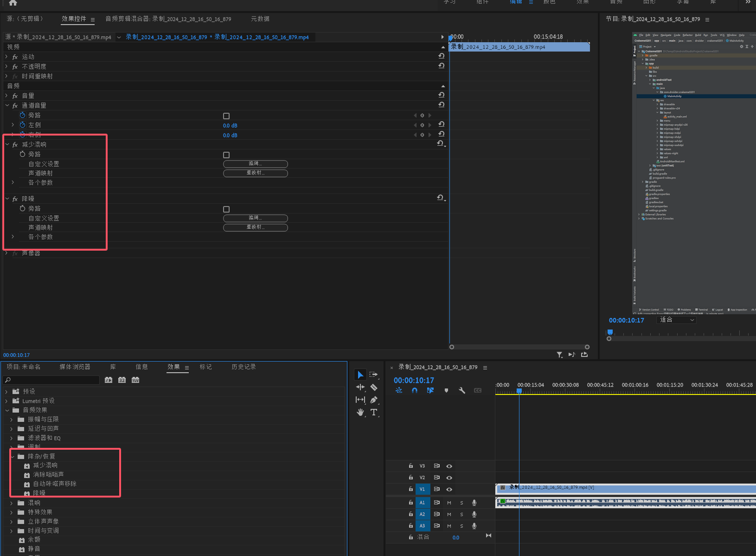Open the 标记 tab
This screenshot has width=756, height=556.
(x=205, y=367)
